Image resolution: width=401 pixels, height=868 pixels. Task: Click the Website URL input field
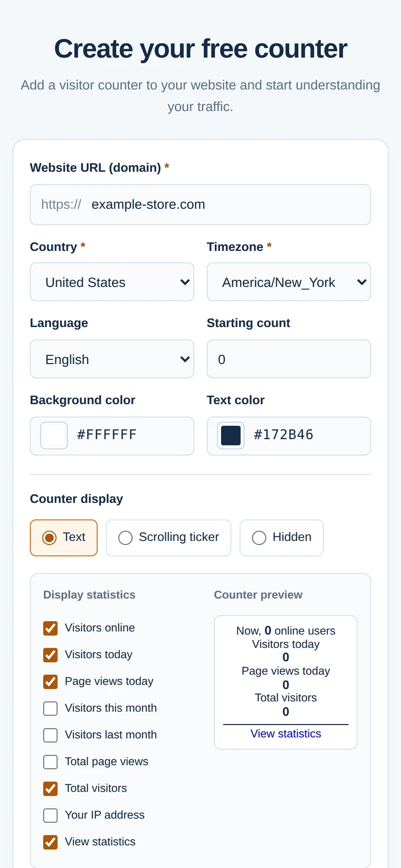click(x=200, y=205)
